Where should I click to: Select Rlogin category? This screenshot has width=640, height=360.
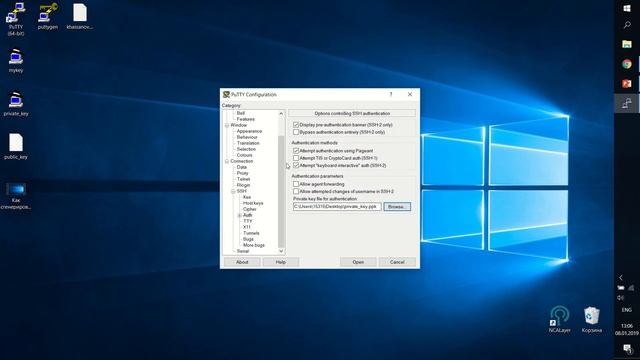[x=243, y=185]
